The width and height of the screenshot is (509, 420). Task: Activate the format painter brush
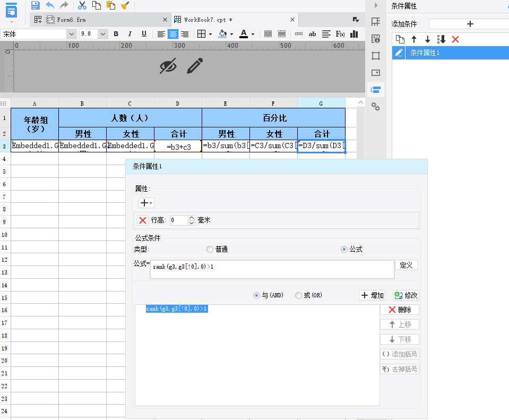tap(125, 5)
